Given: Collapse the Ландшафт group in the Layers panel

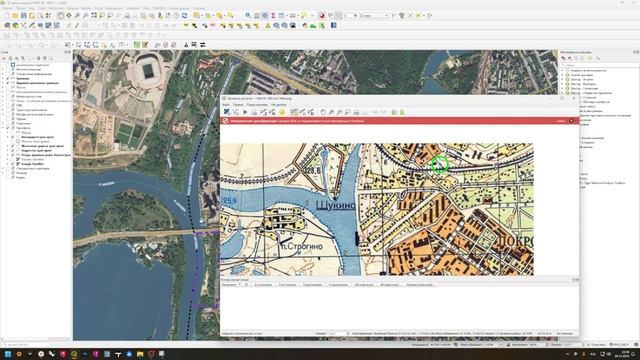Looking at the screenshot, I should coord(2,128).
